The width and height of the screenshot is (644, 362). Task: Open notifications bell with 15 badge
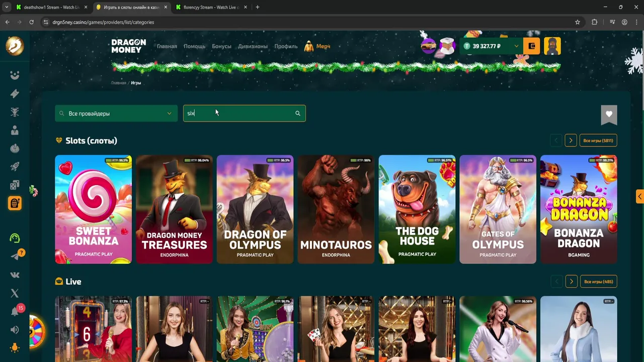(x=16, y=311)
